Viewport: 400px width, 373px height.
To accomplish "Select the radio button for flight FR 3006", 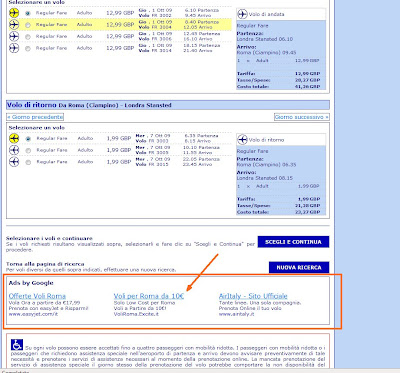I will tap(28, 37).
